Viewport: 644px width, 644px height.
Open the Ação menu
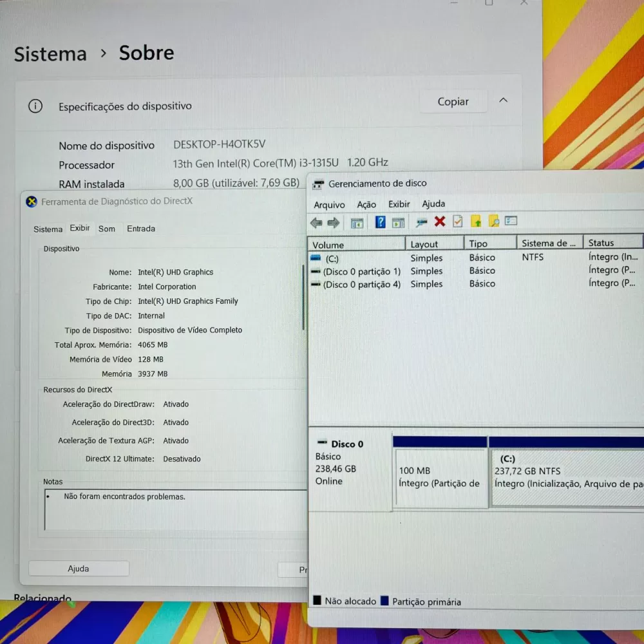click(366, 204)
